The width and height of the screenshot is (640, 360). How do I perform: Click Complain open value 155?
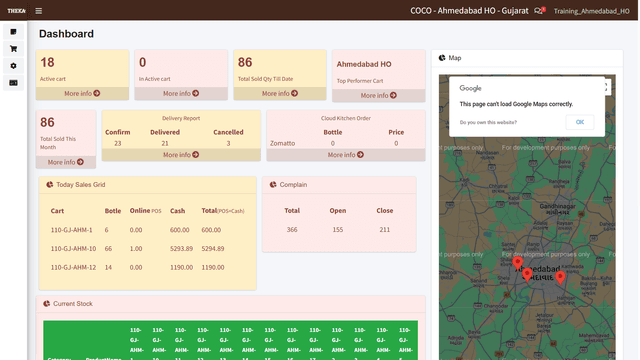point(338,230)
